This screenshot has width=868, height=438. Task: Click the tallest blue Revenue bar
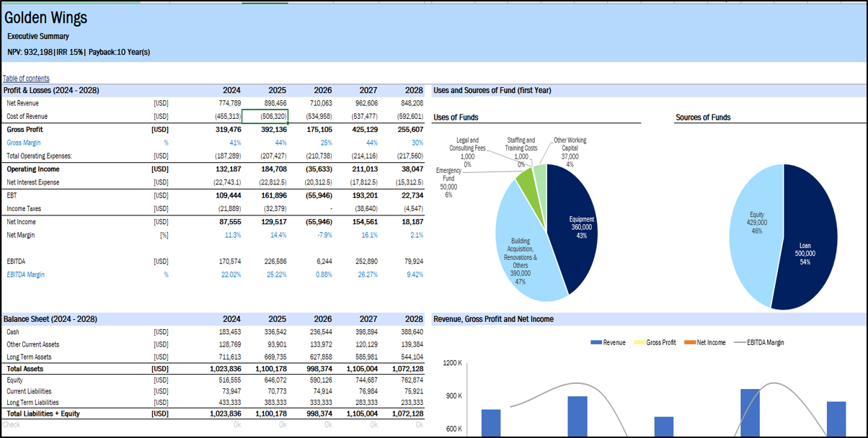(x=750, y=413)
